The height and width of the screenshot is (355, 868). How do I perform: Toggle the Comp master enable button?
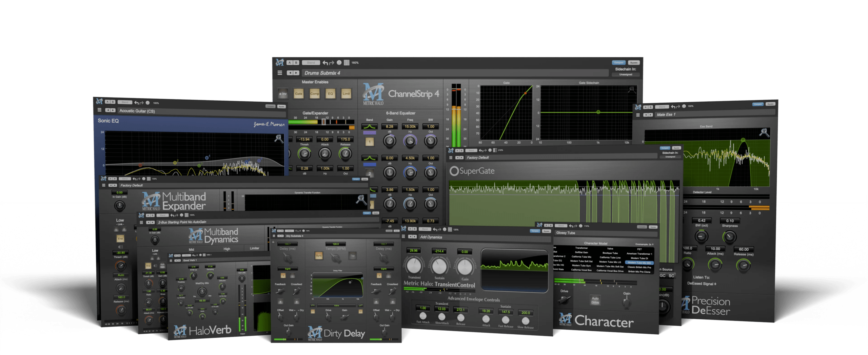[314, 94]
